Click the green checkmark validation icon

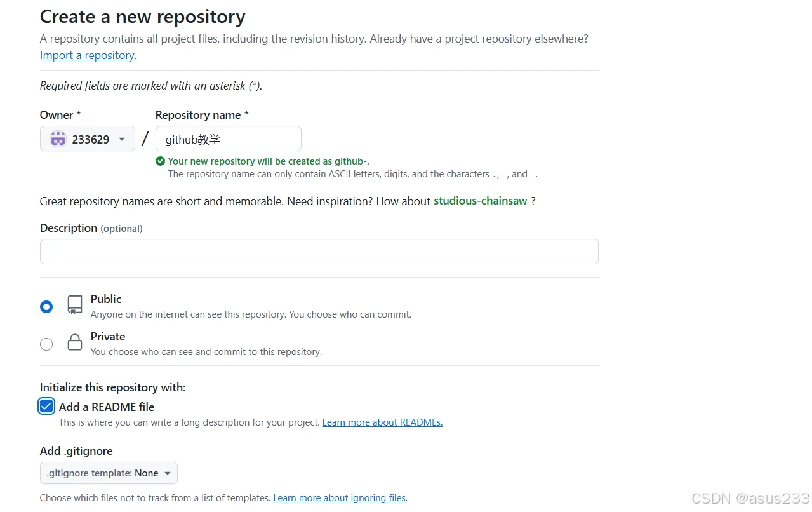coord(160,161)
